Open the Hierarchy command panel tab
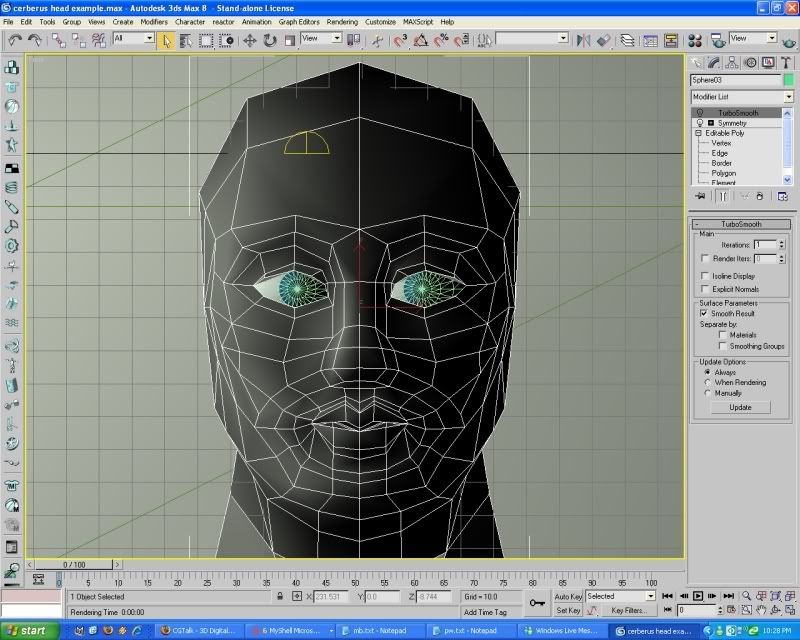The width and height of the screenshot is (800, 640). click(733, 62)
